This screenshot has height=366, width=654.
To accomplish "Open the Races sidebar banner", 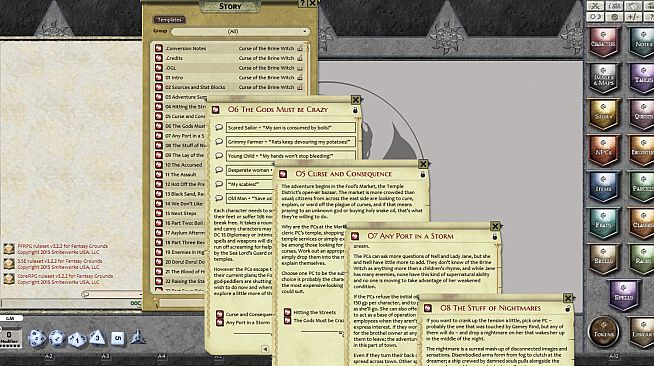I will (643, 259).
